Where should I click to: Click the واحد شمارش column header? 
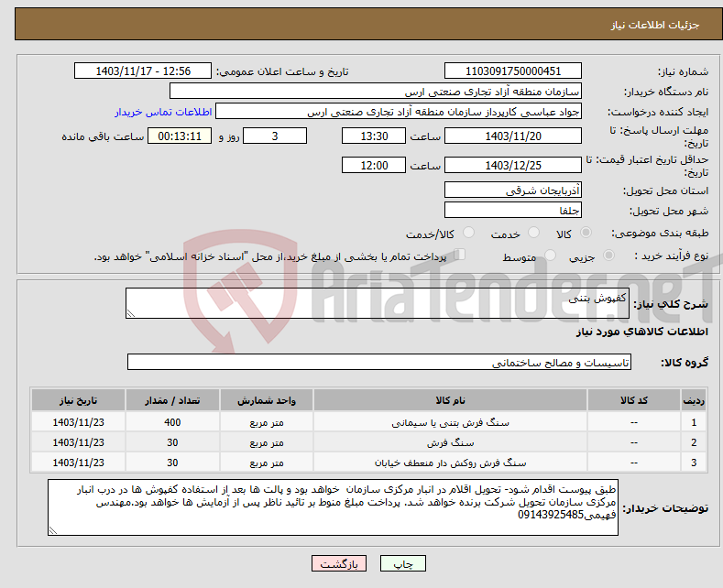click(267, 400)
